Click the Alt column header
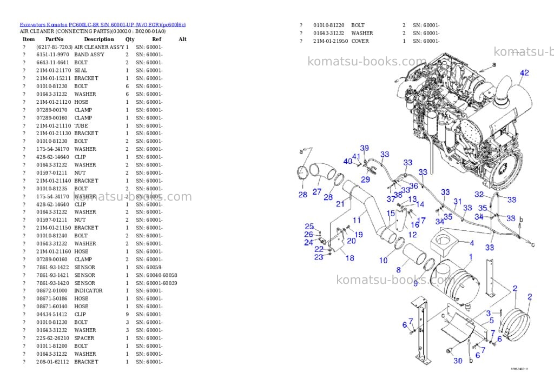Image resolution: width=554 pixels, height=392 pixels. point(182,39)
